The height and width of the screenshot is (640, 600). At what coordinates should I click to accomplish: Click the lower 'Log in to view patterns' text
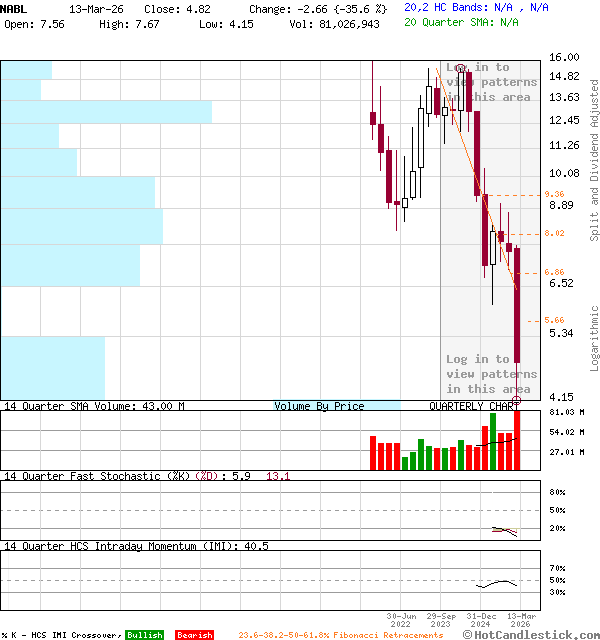point(490,374)
